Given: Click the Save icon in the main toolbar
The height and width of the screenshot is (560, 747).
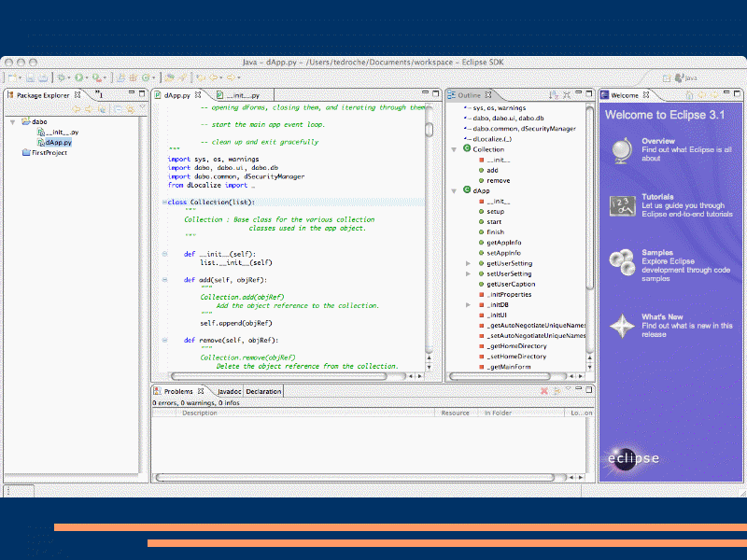Looking at the screenshot, I should [30, 77].
